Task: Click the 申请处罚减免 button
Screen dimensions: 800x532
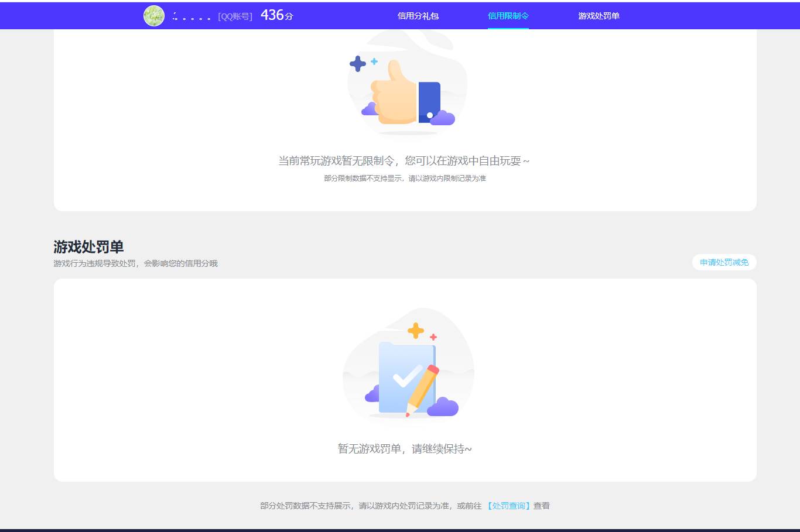Action: pos(724,262)
